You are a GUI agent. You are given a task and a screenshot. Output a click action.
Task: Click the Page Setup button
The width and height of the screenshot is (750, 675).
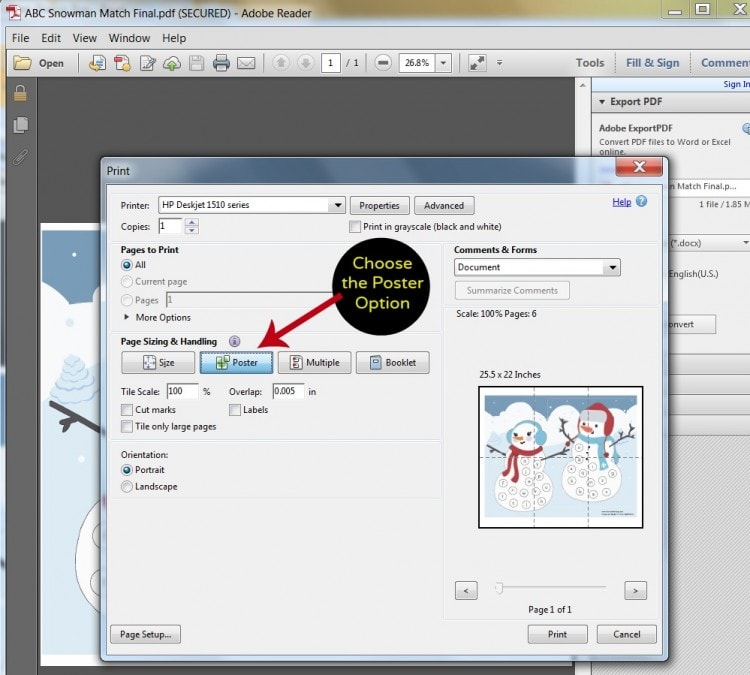(x=146, y=634)
